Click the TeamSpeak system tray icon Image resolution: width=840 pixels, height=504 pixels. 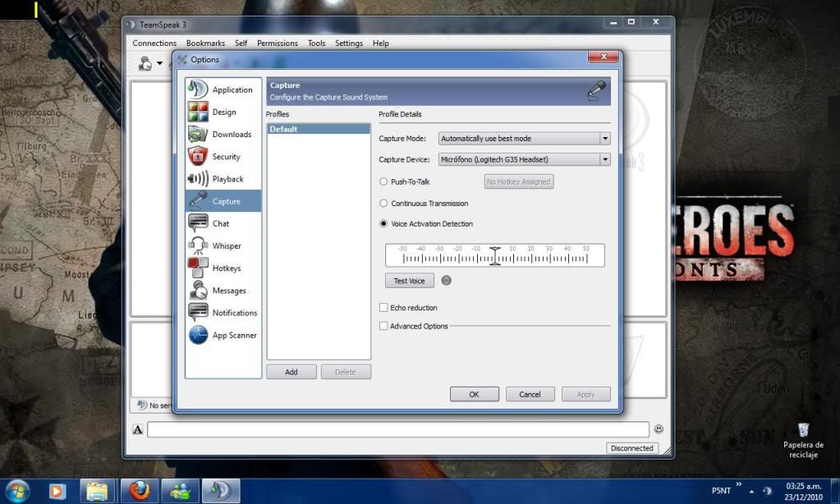click(767, 491)
